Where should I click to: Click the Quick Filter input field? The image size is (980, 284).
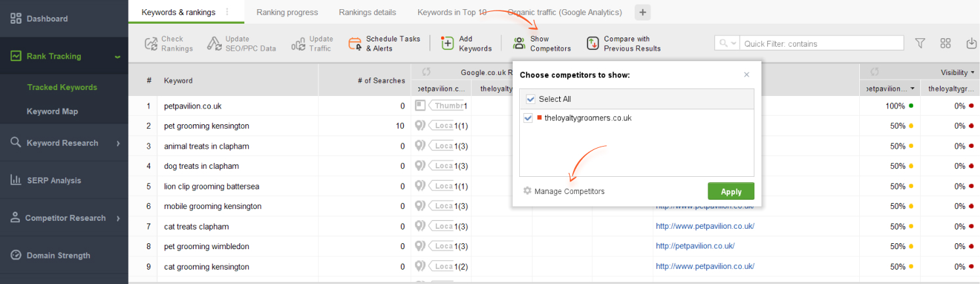822,43
